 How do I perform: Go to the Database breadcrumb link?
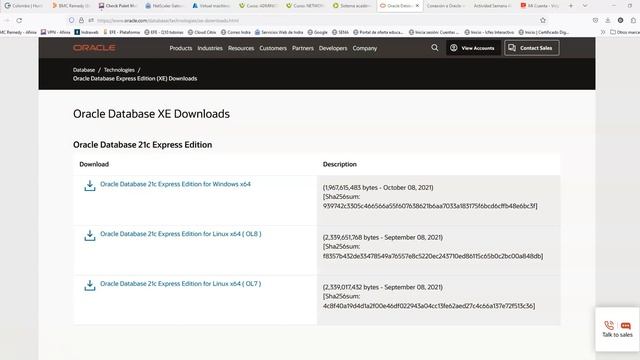tap(84, 70)
